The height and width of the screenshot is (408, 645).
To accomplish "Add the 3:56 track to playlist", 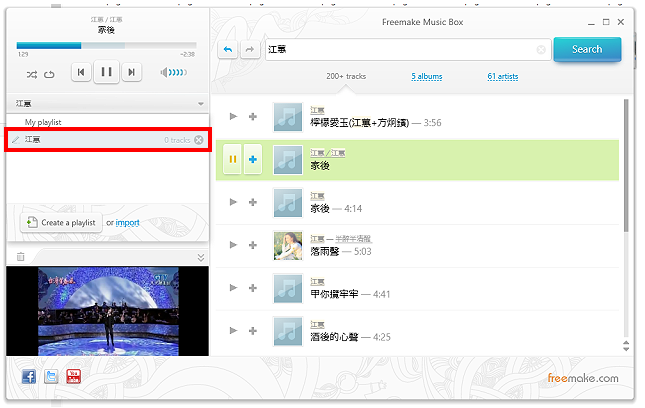I will (x=253, y=117).
